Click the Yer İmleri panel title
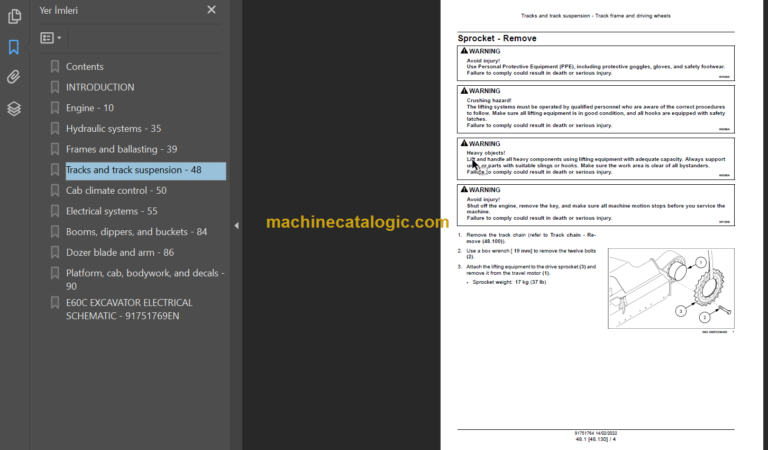This screenshot has height=450, width=768. [58, 10]
